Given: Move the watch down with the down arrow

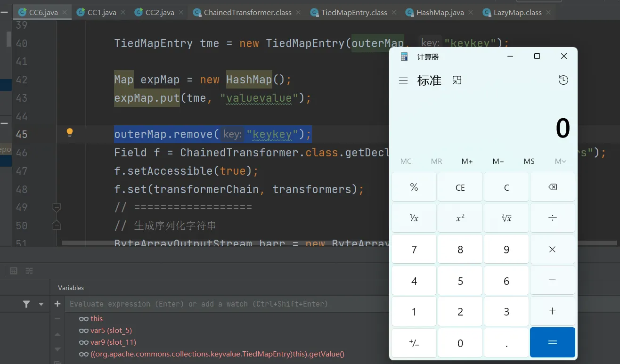Looking at the screenshot, I should tap(57, 349).
